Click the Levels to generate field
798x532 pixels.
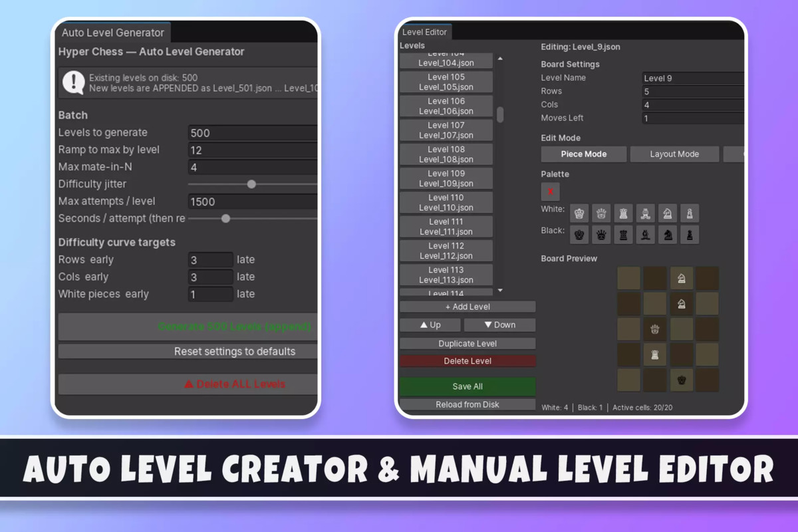point(253,133)
